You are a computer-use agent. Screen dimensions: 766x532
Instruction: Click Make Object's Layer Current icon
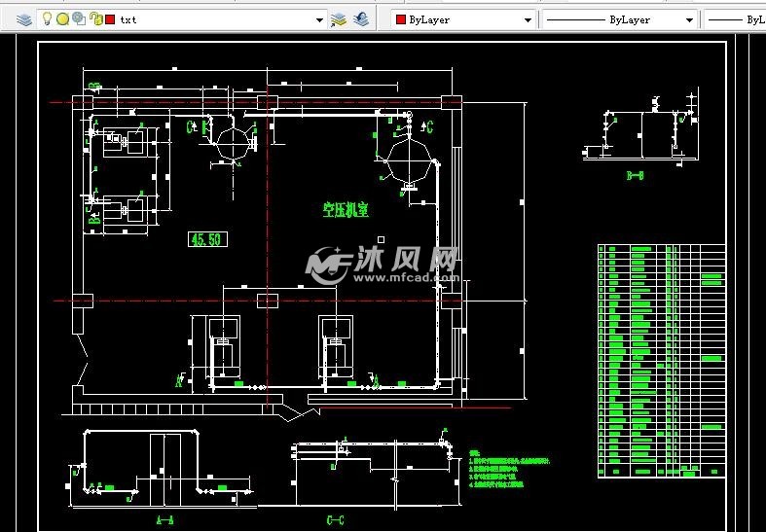(339, 19)
